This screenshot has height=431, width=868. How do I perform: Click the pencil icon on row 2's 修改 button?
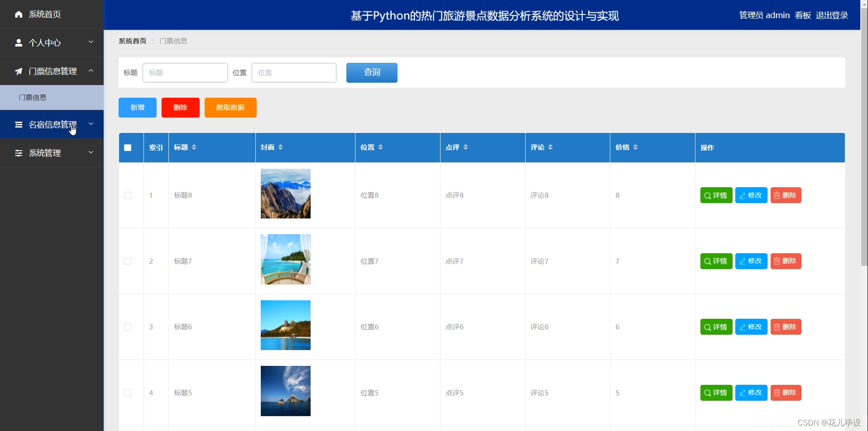742,261
